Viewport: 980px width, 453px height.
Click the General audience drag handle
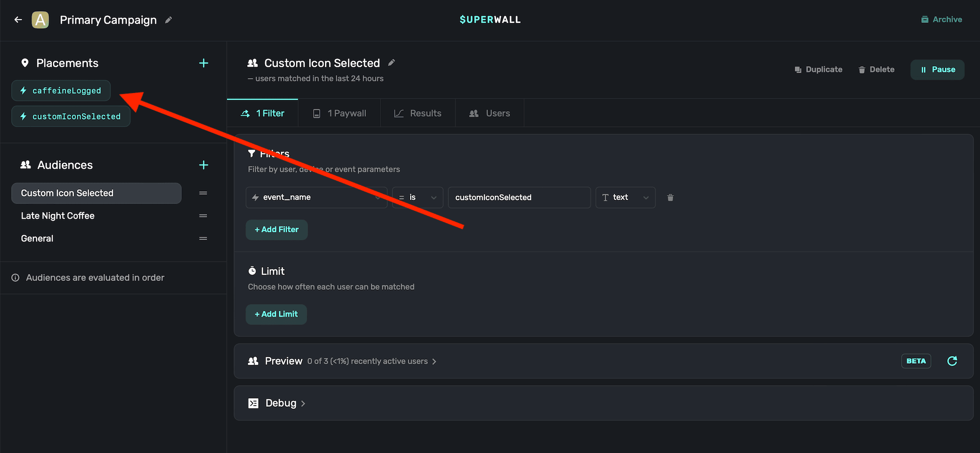click(203, 239)
